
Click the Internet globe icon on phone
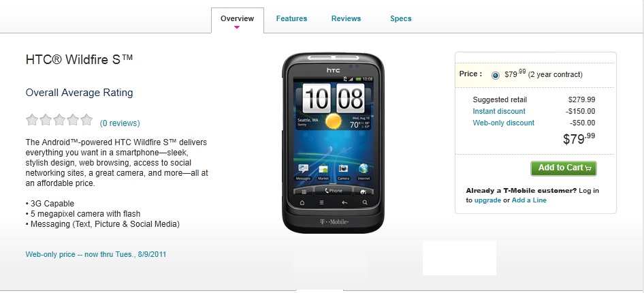click(364, 172)
